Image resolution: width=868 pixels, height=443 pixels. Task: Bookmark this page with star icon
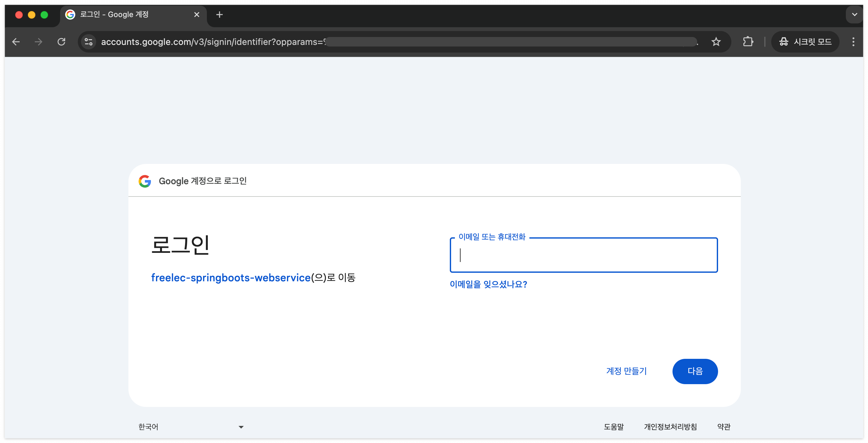[x=716, y=42]
